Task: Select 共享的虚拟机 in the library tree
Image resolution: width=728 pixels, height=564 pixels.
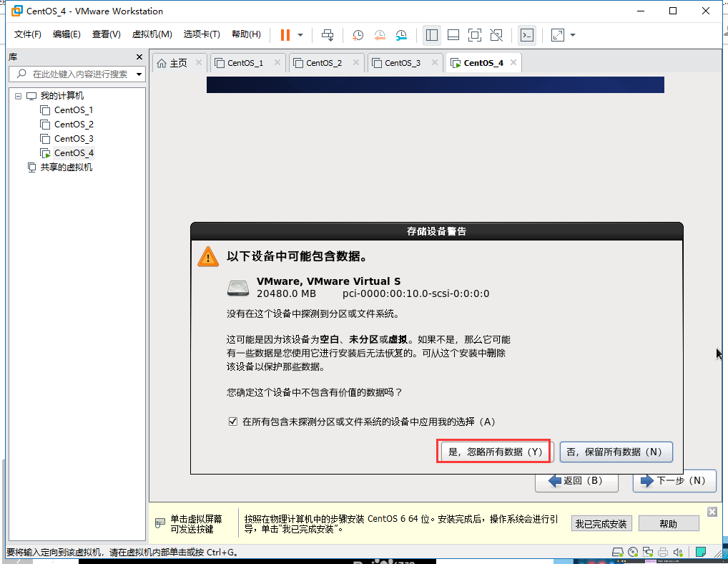Action: [x=66, y=167]
